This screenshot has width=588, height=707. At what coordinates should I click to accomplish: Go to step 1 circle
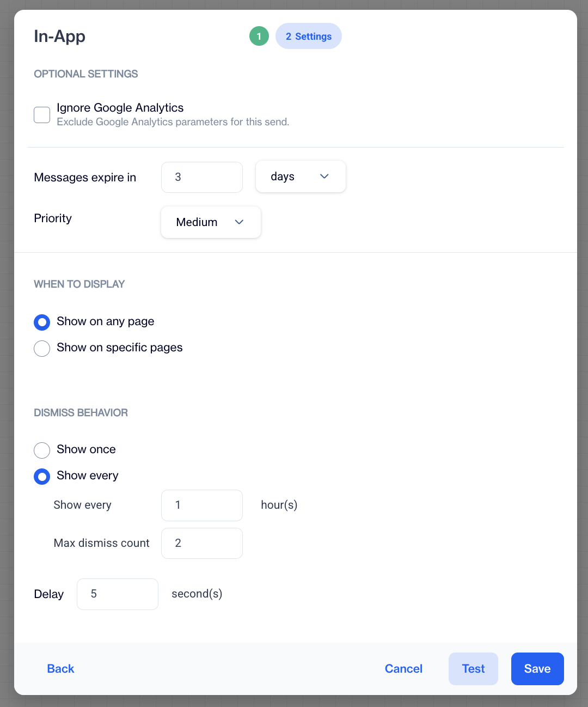point(259,36)
